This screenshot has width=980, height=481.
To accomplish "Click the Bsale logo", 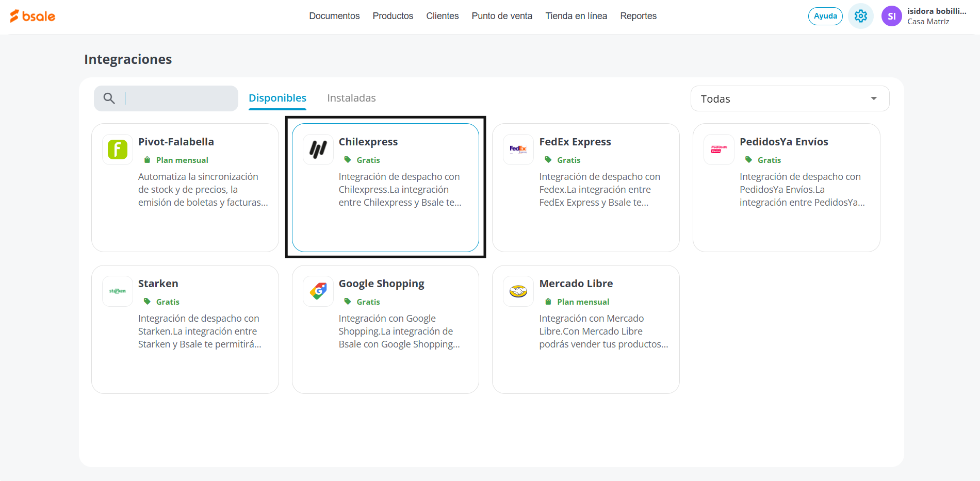I will tap(32, 16).
